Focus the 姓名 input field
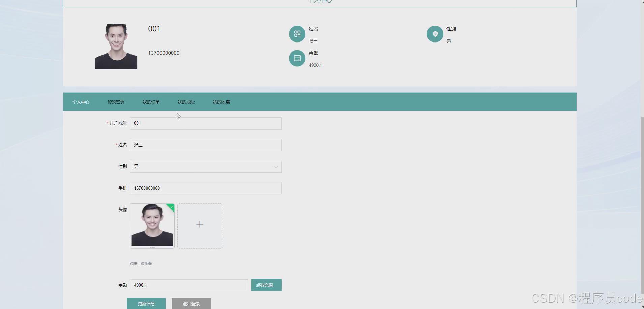 point(206,145)
